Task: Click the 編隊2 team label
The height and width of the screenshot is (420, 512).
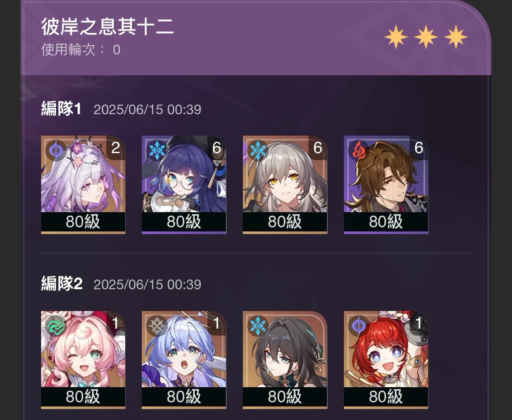Action: click(62, 283)
